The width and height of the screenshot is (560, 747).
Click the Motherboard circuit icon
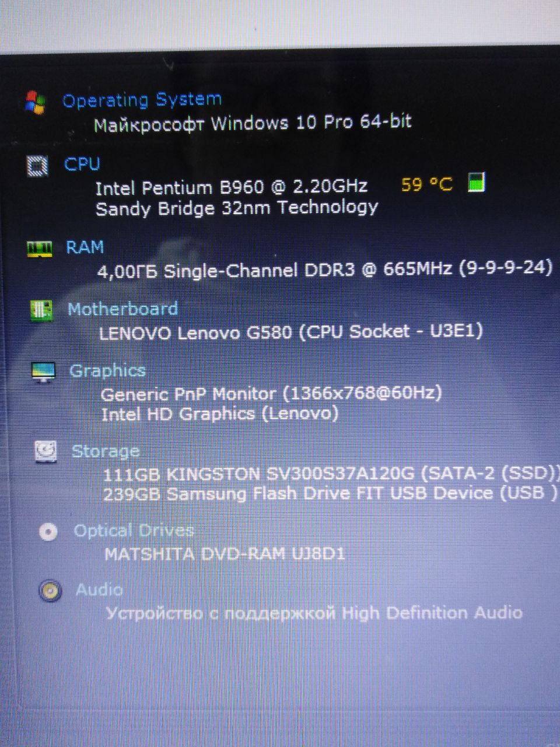pos(41,310)
